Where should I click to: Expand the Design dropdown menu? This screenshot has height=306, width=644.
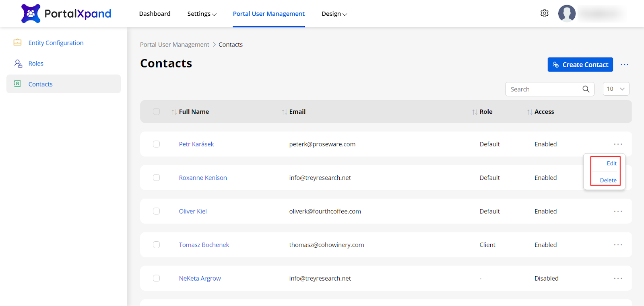[334, 14]
